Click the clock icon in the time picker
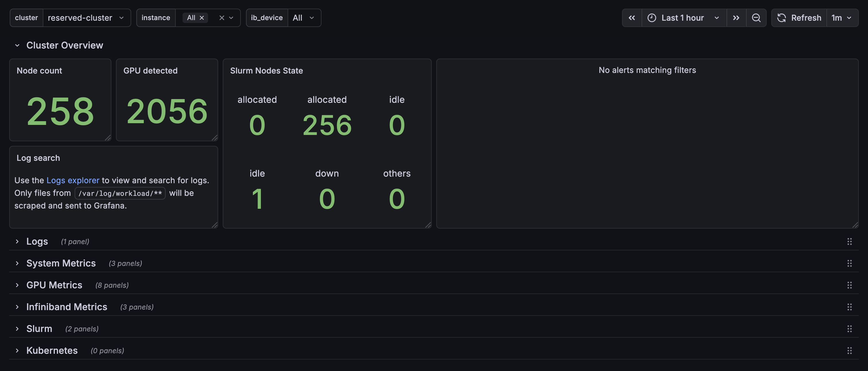The height and width of the screenshot is (371, 868). click(x=652, y=18)
